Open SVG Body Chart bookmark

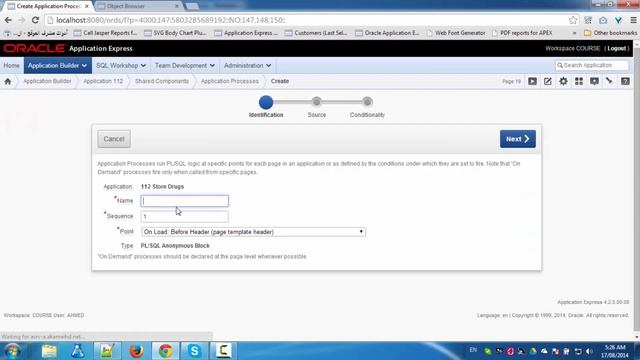tap(176, 33)
